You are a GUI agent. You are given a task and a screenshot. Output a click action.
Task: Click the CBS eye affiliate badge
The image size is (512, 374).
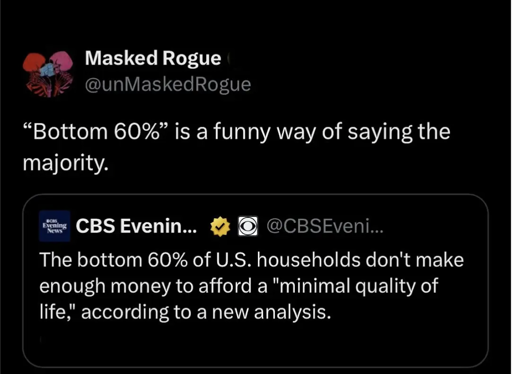tap(248, 226)
